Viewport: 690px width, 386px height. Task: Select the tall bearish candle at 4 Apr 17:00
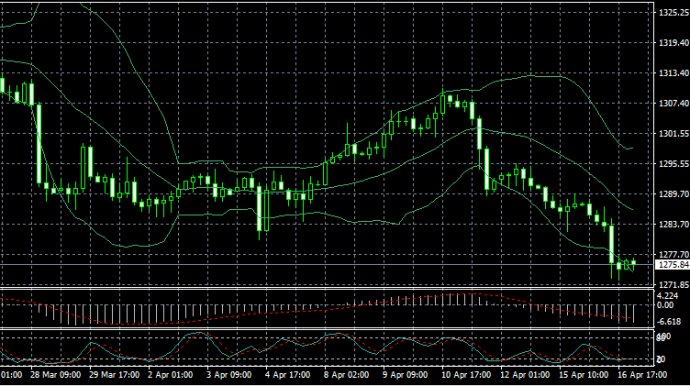click(260, 209)
